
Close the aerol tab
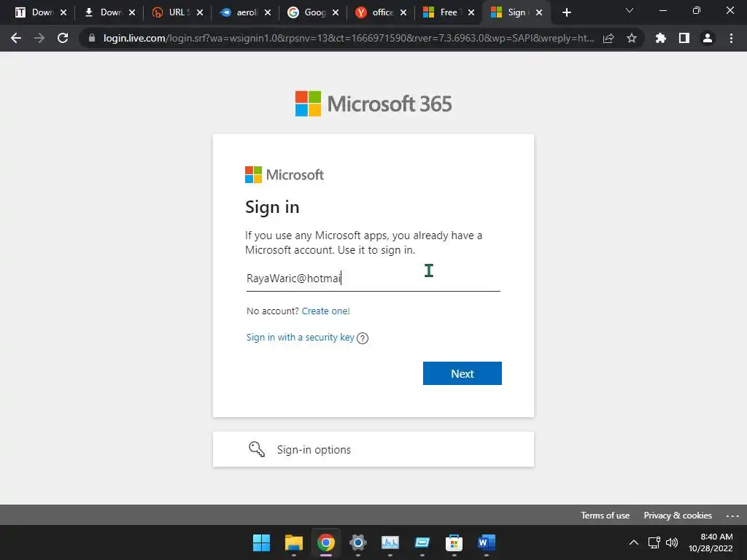pos(268,12)
